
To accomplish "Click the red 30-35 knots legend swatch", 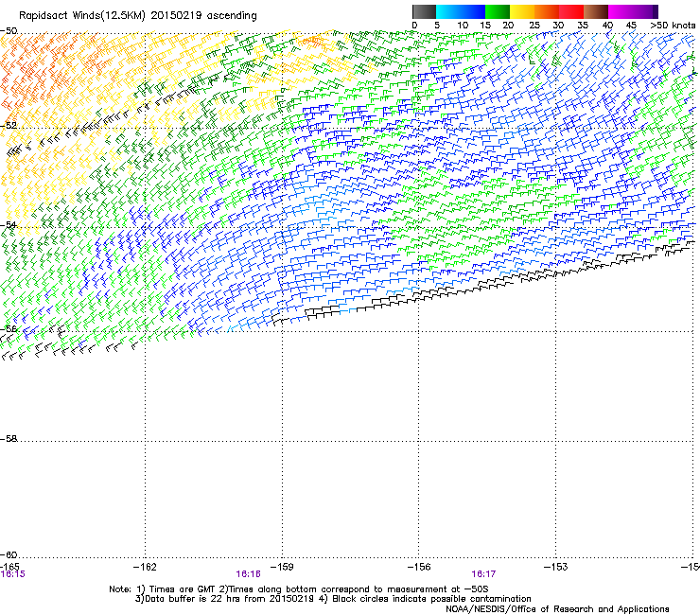I will click(571, 11).
